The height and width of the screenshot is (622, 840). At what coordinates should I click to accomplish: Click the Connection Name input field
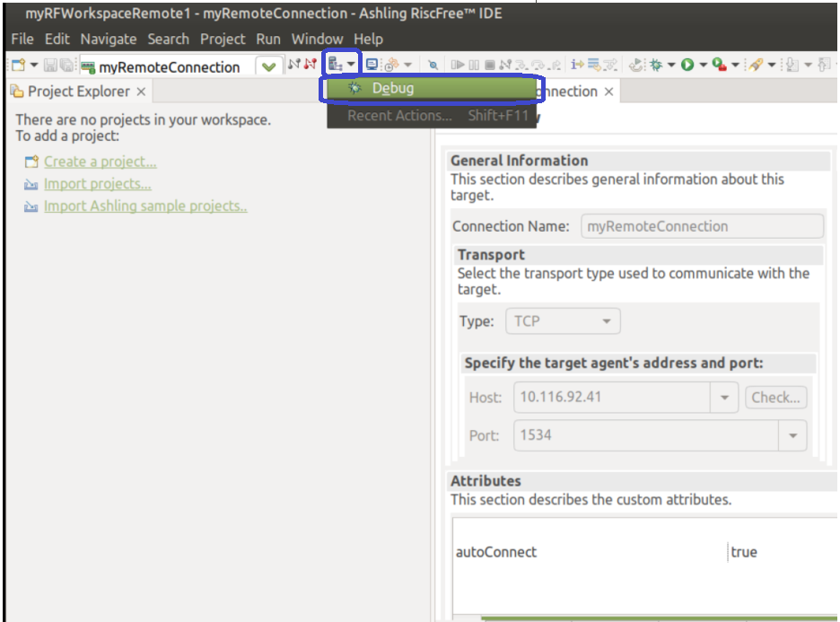pos(702,226)
